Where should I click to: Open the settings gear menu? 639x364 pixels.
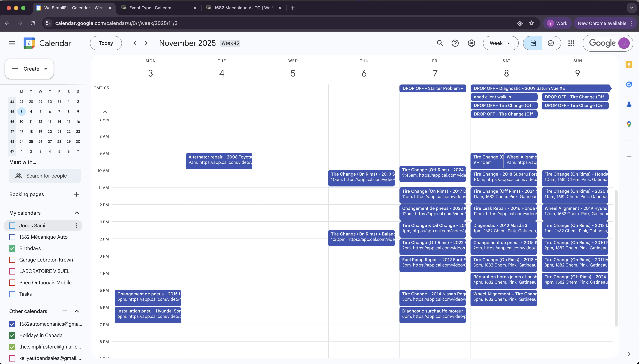(x=471, y=43)
